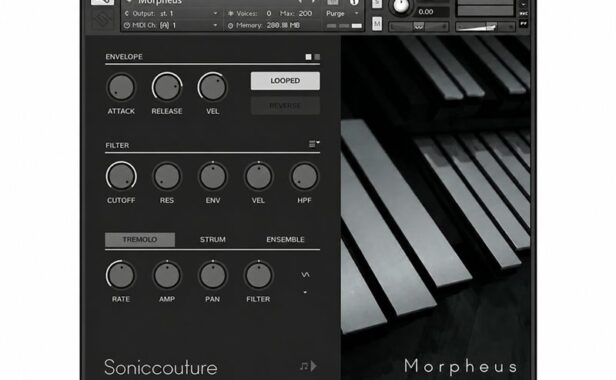Click the Morpheus title on keyboard image
This screenshot has width=616, height=380.
(461, 366)
